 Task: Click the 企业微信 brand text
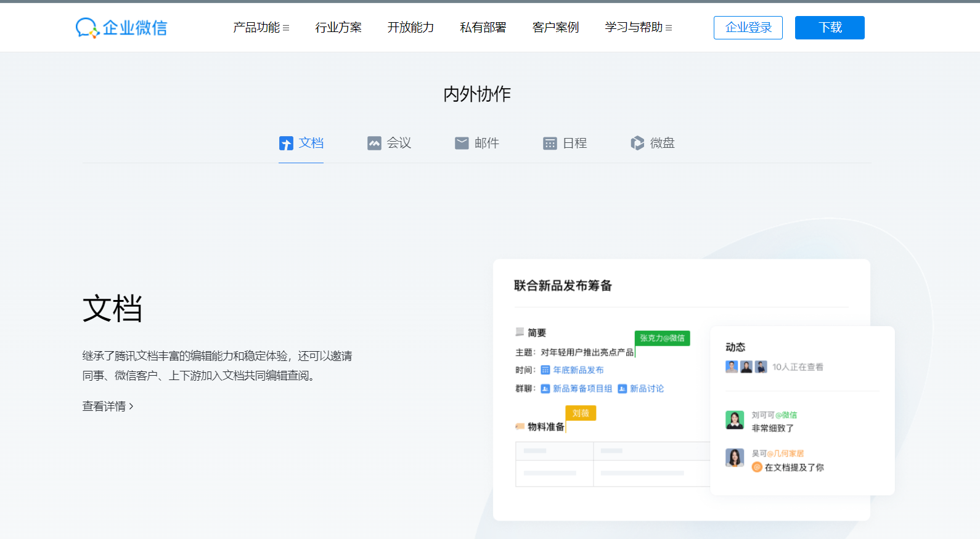135,28
